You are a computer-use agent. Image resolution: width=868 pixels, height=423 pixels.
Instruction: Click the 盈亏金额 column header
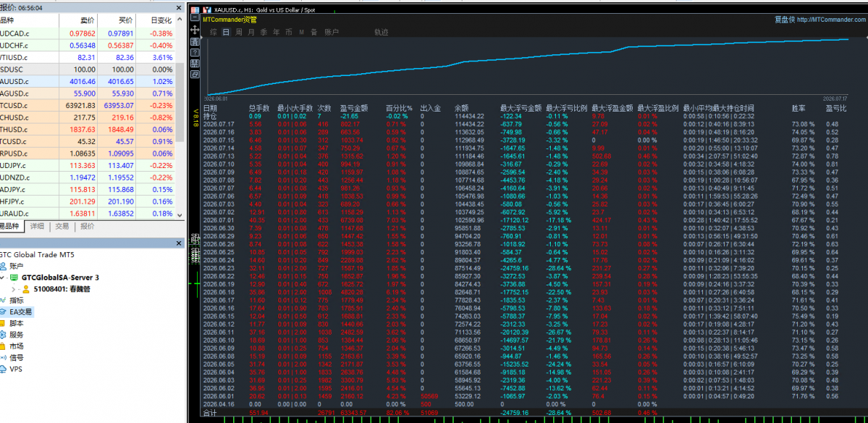click(354, 109)
